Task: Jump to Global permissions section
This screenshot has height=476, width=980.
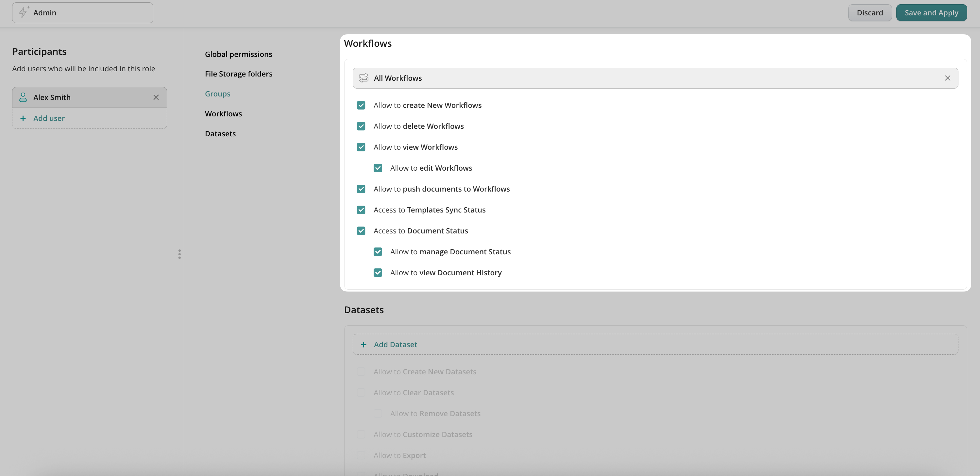Action: (239, 54)
